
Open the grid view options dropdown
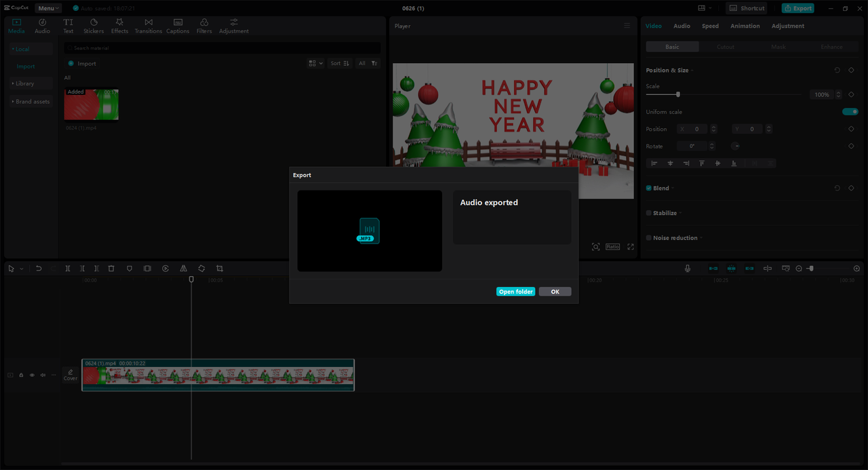pyautogui.click(x=316, y=63)
